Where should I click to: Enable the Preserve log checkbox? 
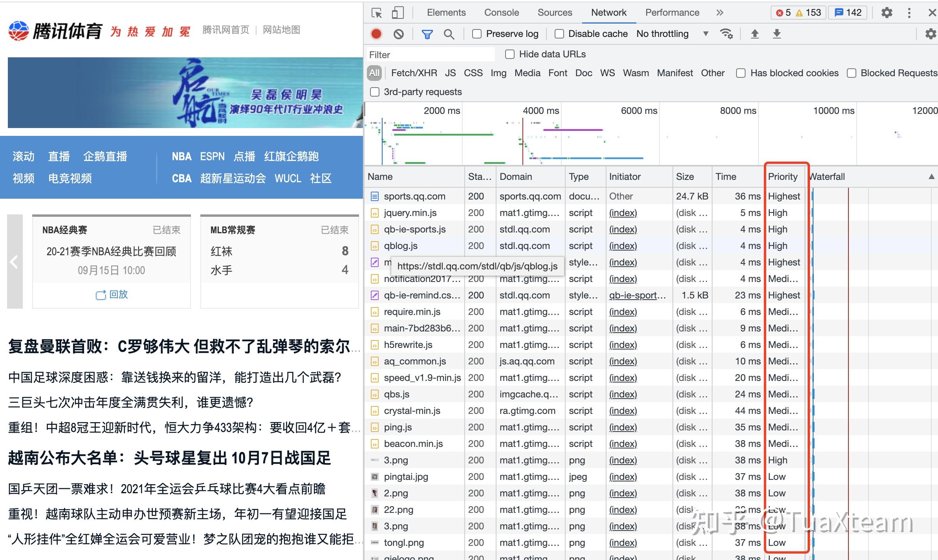(476, 34)
